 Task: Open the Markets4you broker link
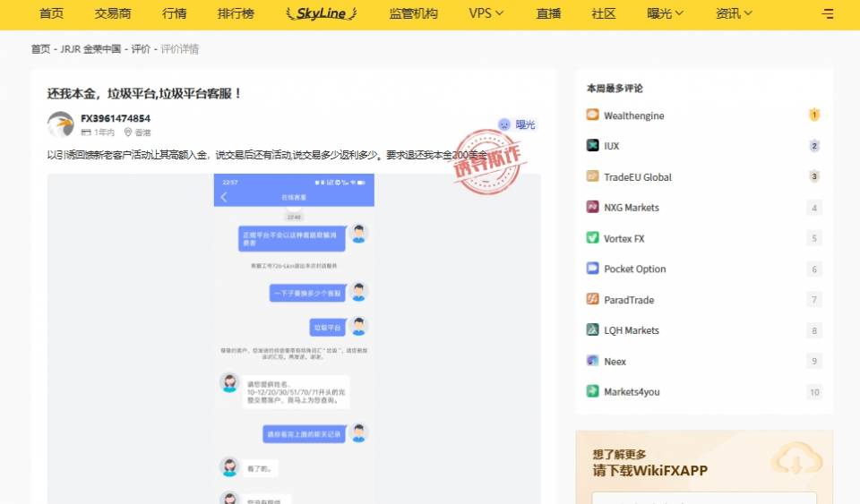[x=632, y=392]
